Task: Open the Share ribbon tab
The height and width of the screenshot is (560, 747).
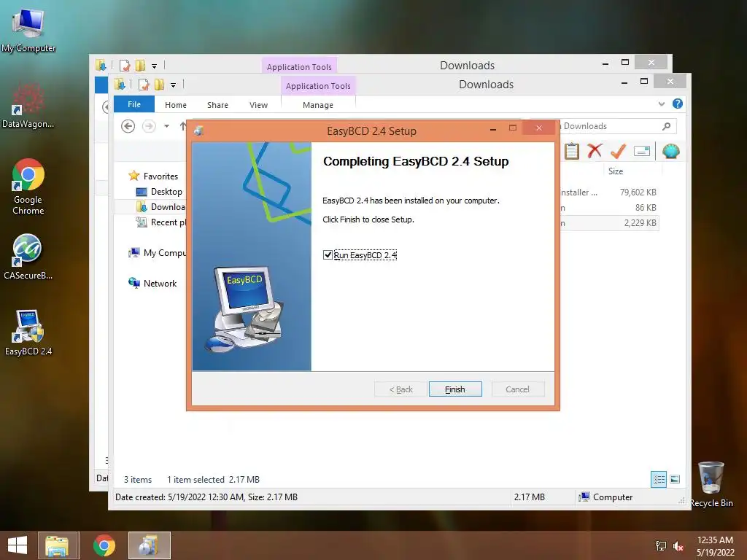Action: coord(217,105)
